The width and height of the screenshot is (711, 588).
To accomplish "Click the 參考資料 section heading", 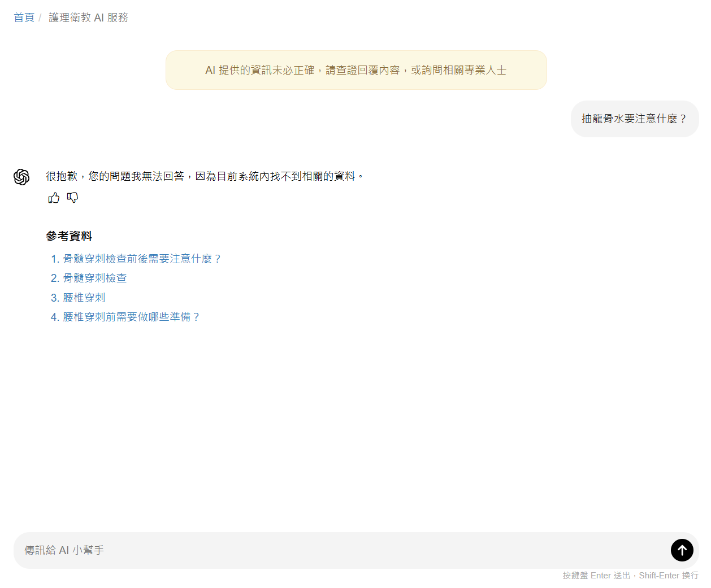I will 68,237.
